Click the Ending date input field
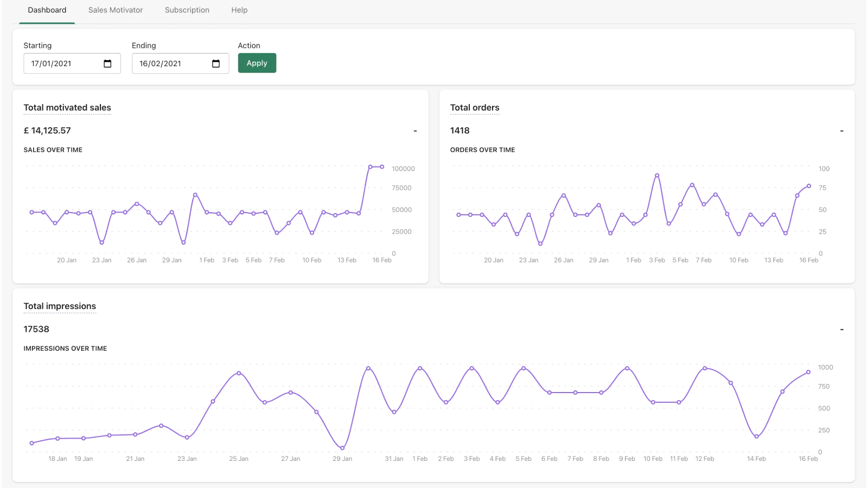This screenshot has height=488, width=868. click(171, 63)
